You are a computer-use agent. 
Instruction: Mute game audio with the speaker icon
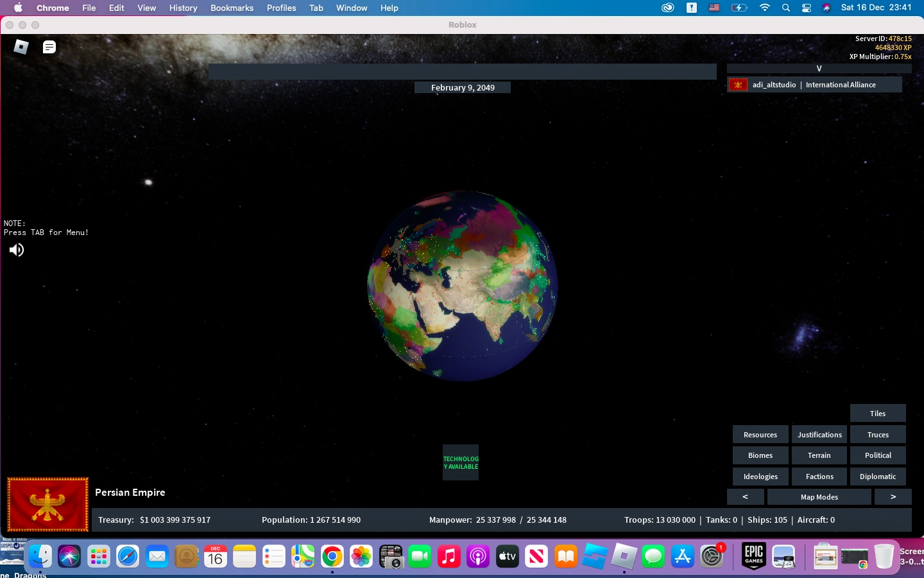pos(16,250)
